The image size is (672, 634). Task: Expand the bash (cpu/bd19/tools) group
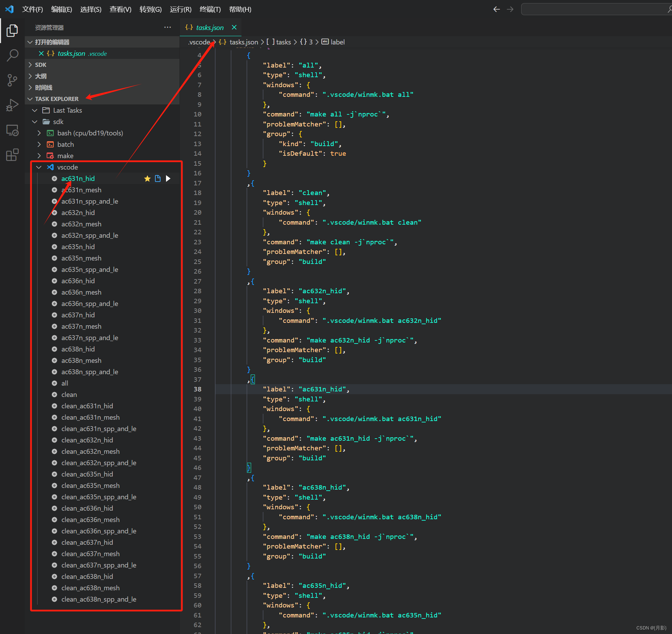click(x=39, y=133)
